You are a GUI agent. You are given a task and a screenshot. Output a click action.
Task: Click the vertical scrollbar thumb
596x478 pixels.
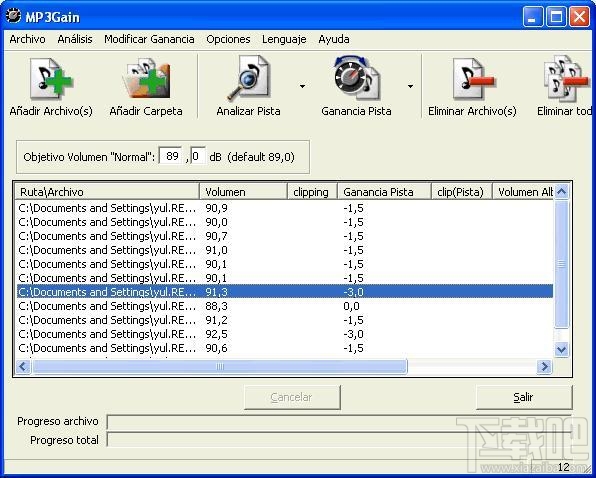[x=561, y=264]
